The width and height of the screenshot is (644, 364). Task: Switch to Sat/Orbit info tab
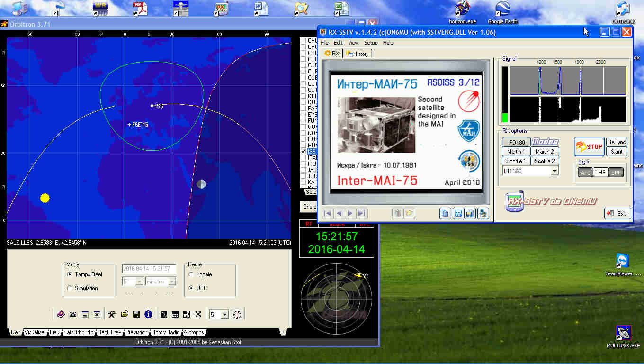point(79,332)
